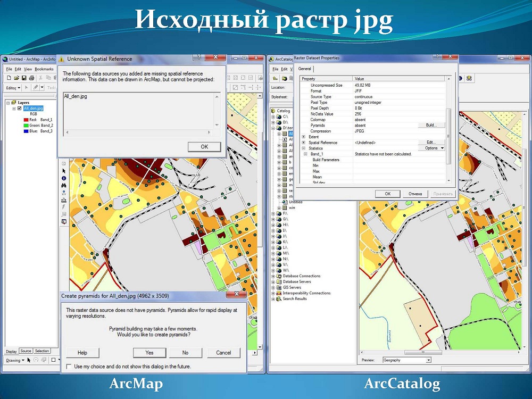Switch to the Selection tab in table of contents

coord(41,351)
